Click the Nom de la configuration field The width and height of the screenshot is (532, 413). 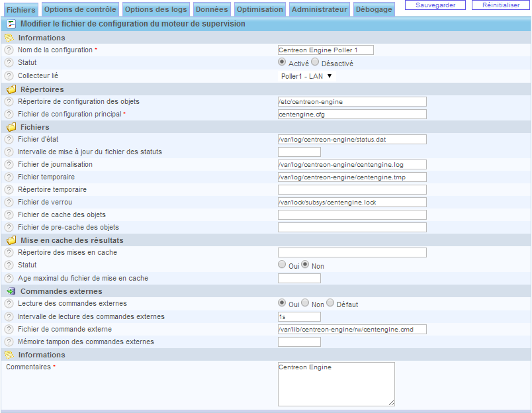326,50
